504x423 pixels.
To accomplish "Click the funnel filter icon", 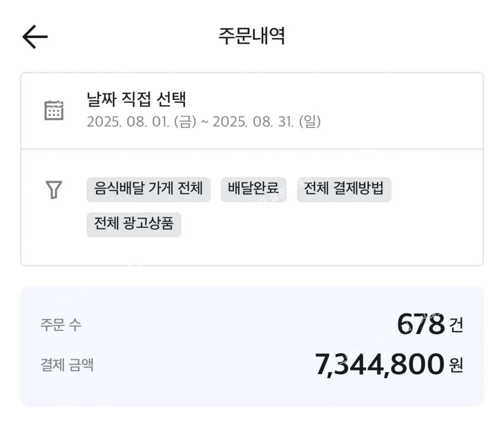I will click(x=53, y=189).
